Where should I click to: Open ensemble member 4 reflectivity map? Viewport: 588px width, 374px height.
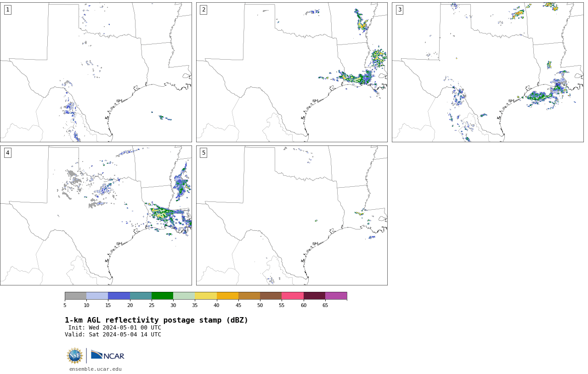pos(96,215)
